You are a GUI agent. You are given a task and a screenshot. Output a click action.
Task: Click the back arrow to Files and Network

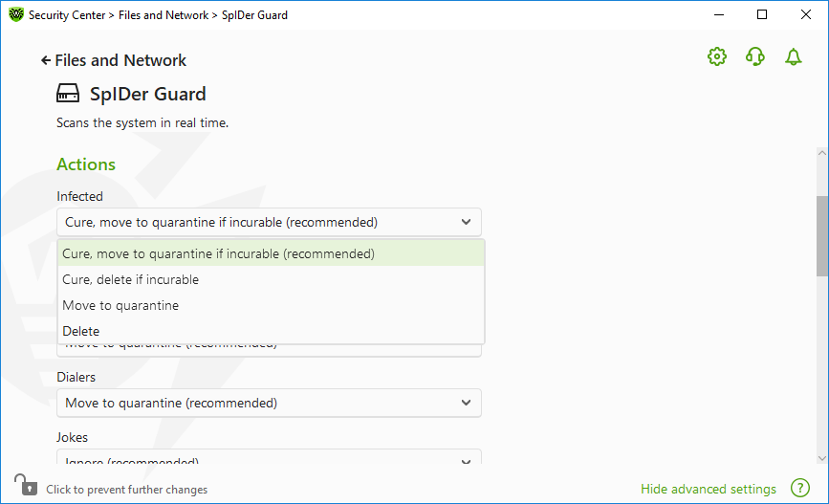(46, 61)
